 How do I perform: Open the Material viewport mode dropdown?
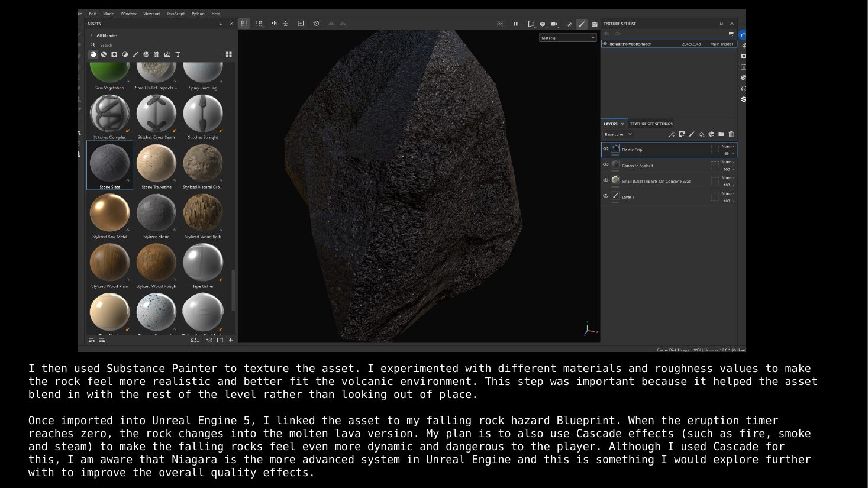(567, 38)
